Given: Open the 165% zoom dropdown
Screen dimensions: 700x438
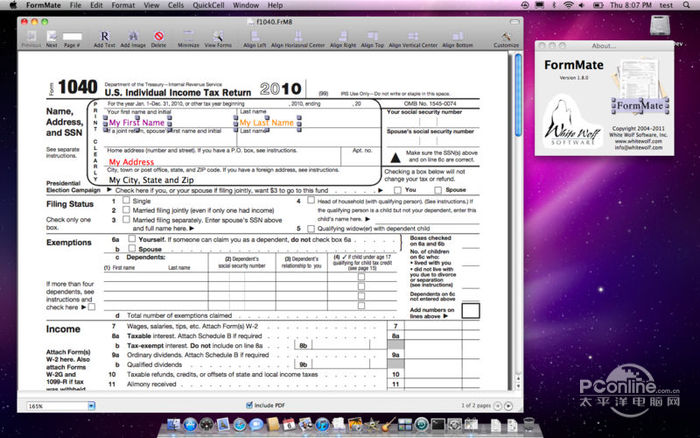Looking at the screenshot, I should tap(91, 406).
